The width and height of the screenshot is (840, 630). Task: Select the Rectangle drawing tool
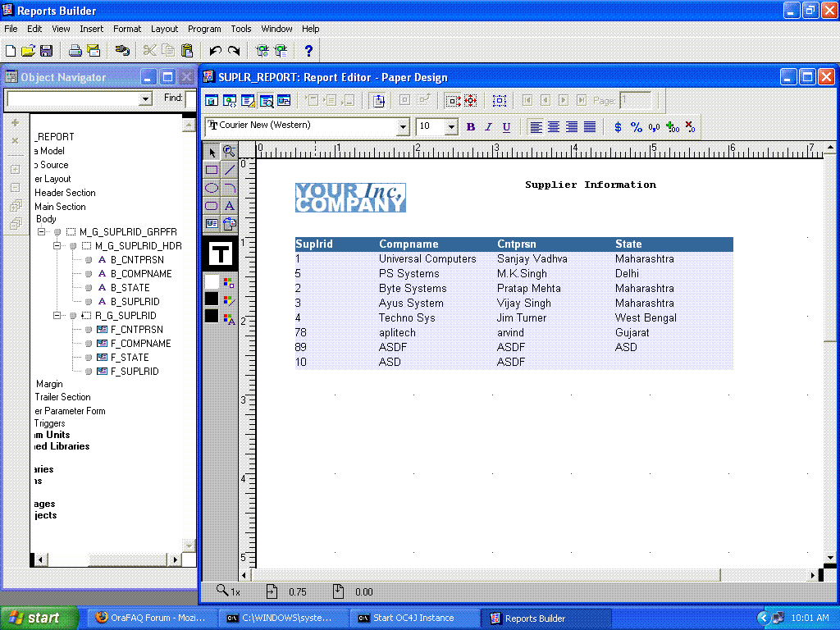click(212, 171)
